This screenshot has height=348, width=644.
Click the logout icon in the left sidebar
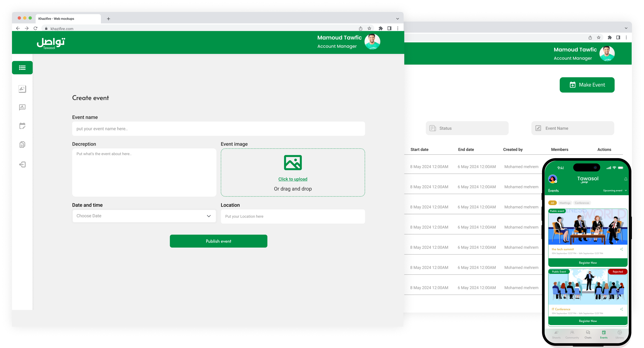click(x=22, y=164)
